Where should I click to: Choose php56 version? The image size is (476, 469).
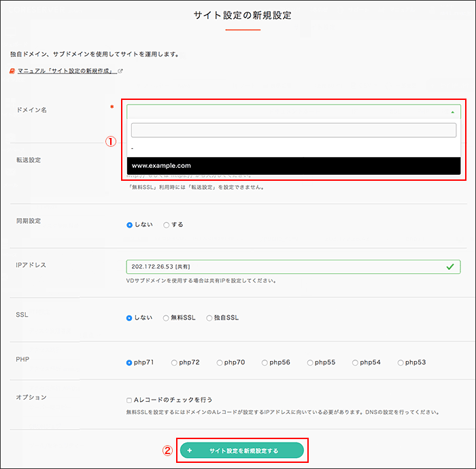(x=265, y=362)
